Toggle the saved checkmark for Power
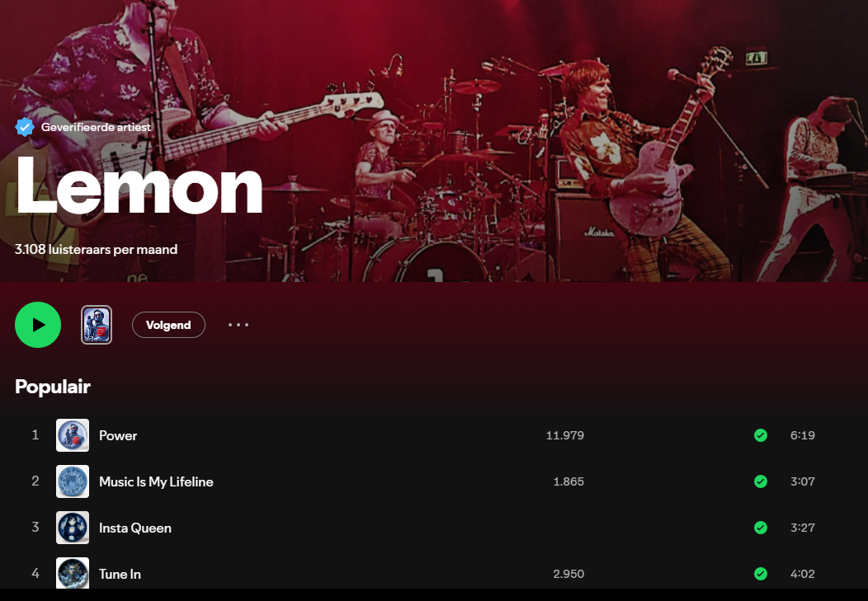 (x=761, y=435)
